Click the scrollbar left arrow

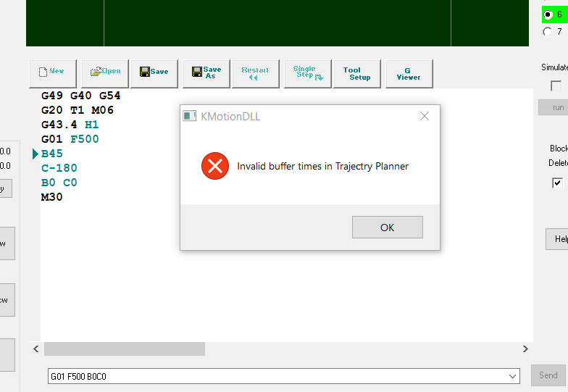point(35,349)
